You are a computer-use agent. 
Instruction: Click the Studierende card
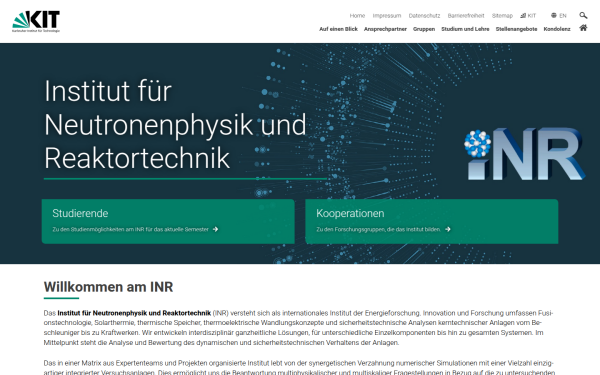click(168, 221)
